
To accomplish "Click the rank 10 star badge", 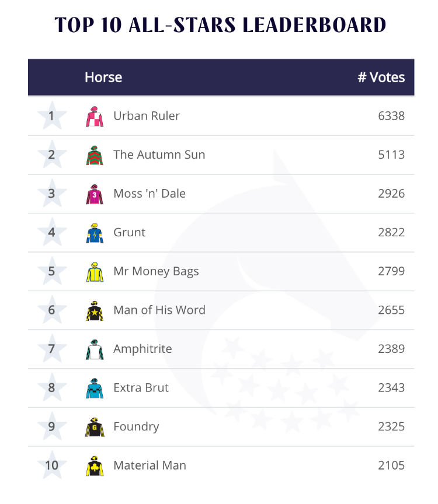I will 52,465.
